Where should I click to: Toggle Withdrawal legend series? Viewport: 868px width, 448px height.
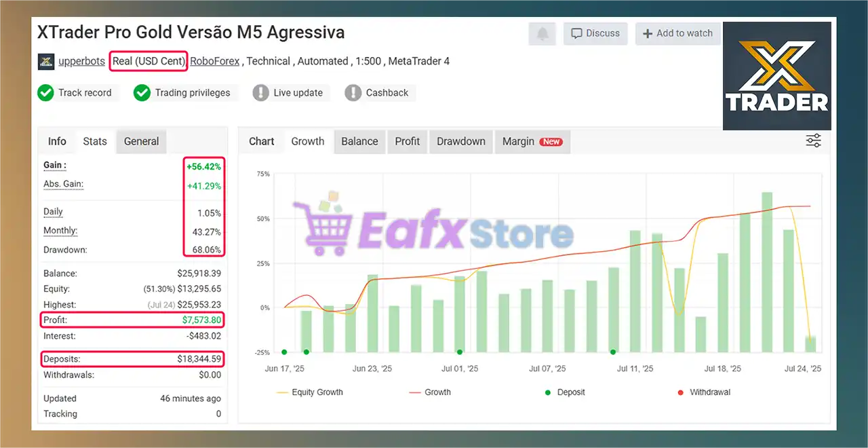pos(704,392)
